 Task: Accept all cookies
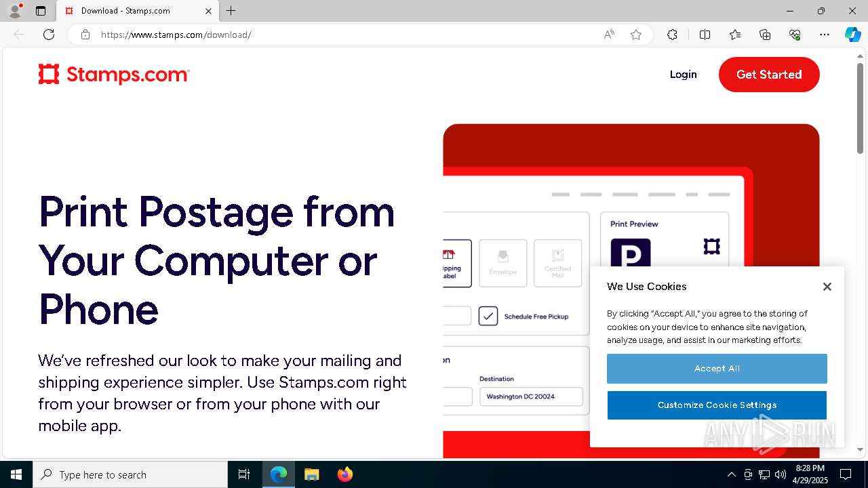tap(717, 369)
